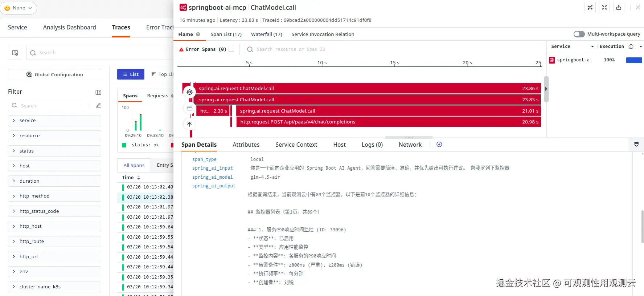Click the span list view icon beside flame graph
644x296 pixels.
click(x=189, y=108)
